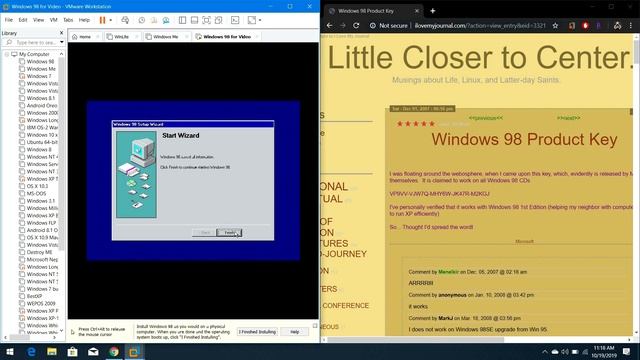Switch to Unity mode icon

[219, 20]
